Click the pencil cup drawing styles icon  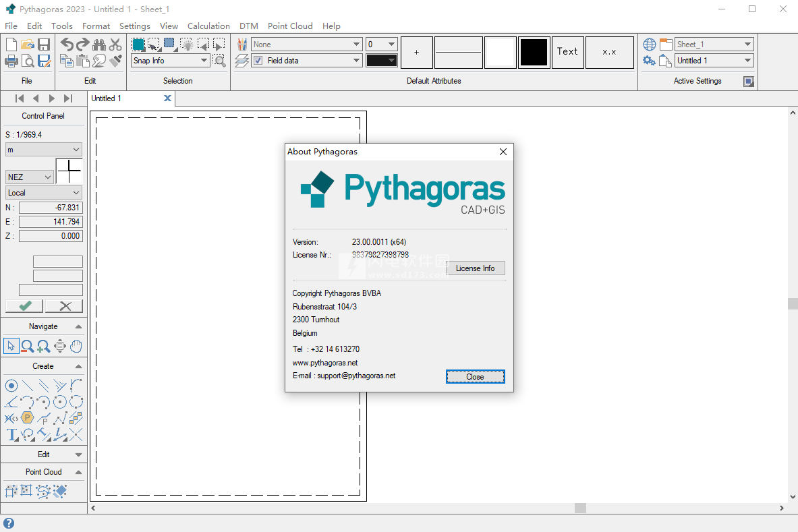point(242,45)
